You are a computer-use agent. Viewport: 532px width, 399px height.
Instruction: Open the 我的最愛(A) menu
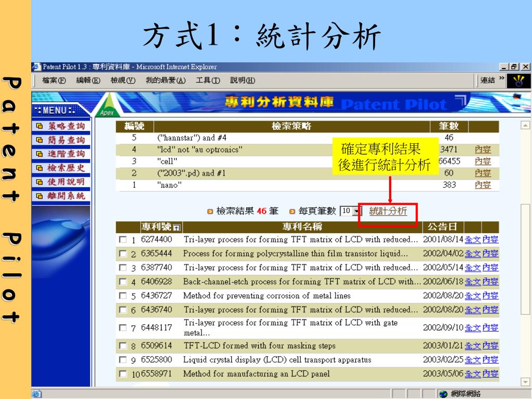coord(165,80)
